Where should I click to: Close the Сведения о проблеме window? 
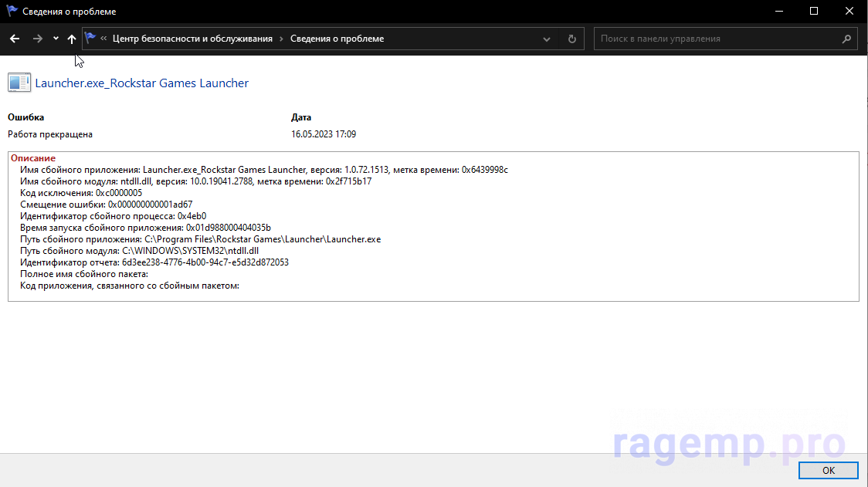pyautogui.click(x=849, y=11)
